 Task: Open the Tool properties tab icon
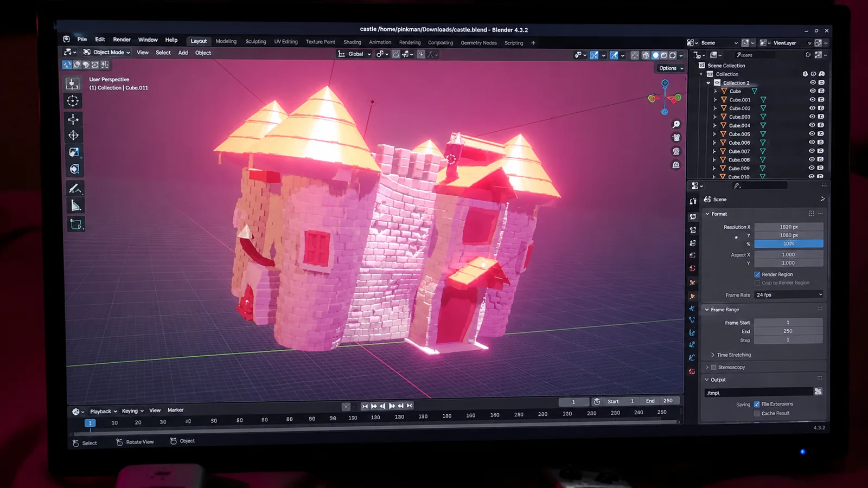pos(693,201)
